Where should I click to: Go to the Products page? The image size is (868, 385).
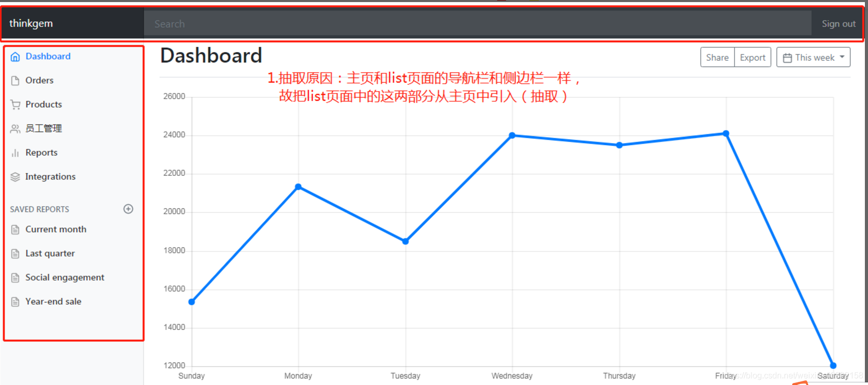click(44, 104)
